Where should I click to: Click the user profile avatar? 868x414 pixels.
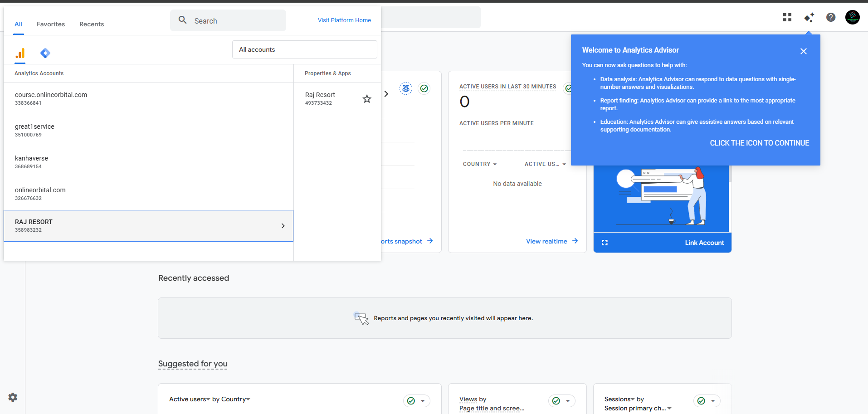pos(853,17)
